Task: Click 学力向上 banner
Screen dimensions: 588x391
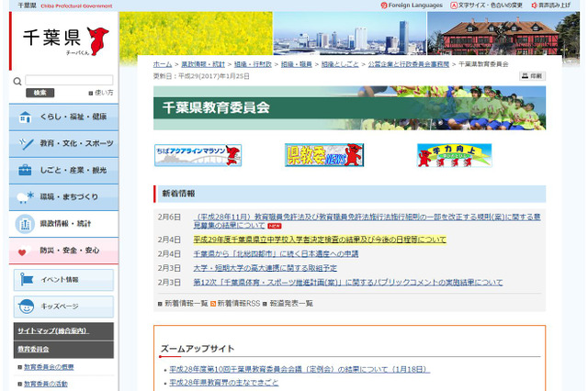Action: click(x=455, y=155)
